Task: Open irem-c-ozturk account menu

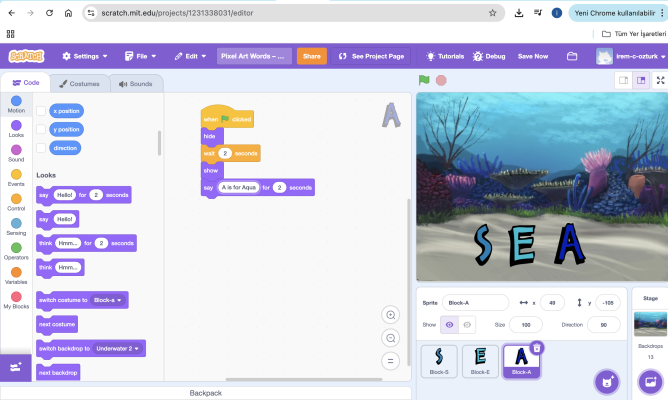Action: pos(631,56)
